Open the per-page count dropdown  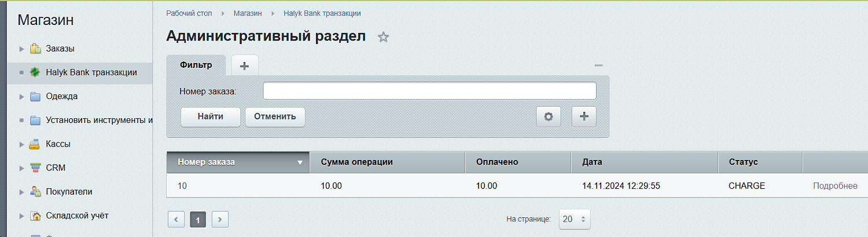pyautogui.click(x=575, y=219)
